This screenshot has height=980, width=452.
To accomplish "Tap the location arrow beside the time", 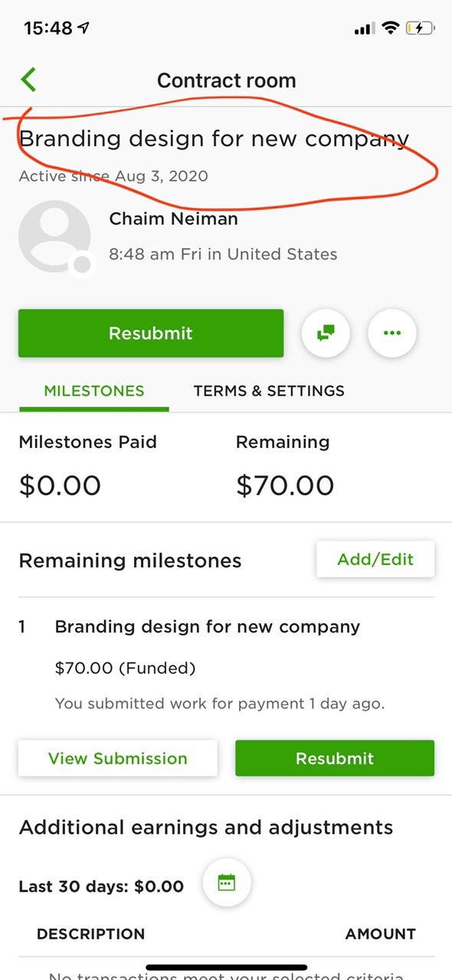I will click(x=83, y=28).
